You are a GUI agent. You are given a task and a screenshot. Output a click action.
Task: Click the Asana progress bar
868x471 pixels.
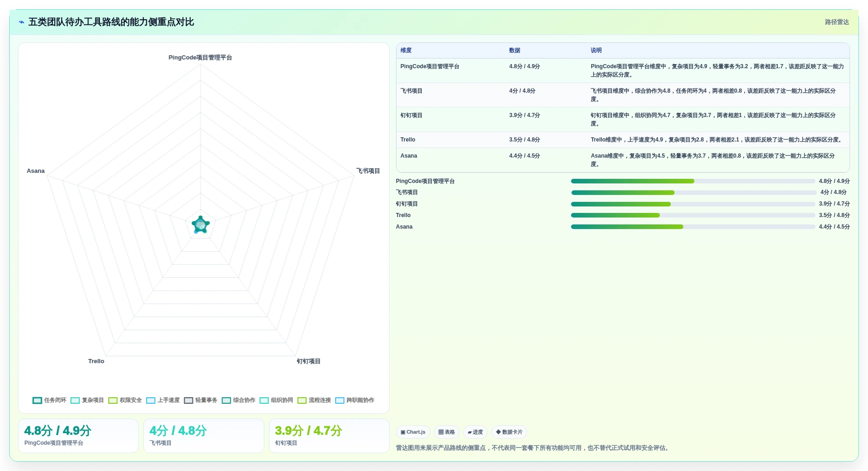click(x=693, y=227)
